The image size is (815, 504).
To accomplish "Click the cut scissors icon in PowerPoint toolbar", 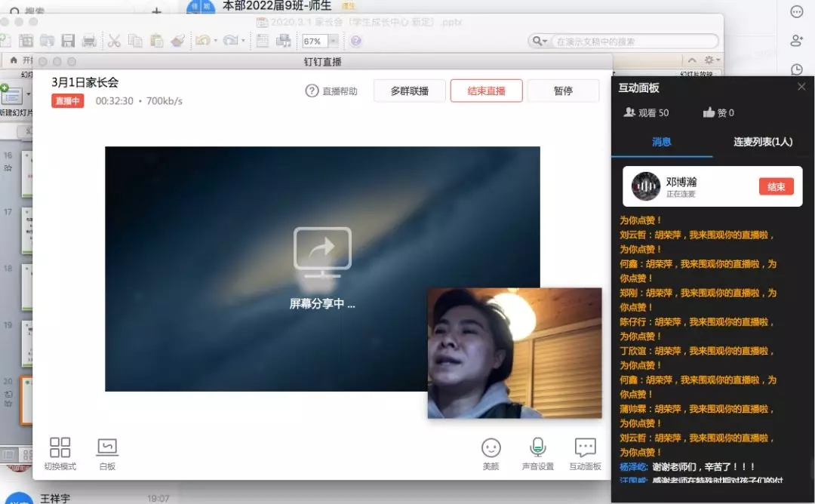I will point(114,41).
